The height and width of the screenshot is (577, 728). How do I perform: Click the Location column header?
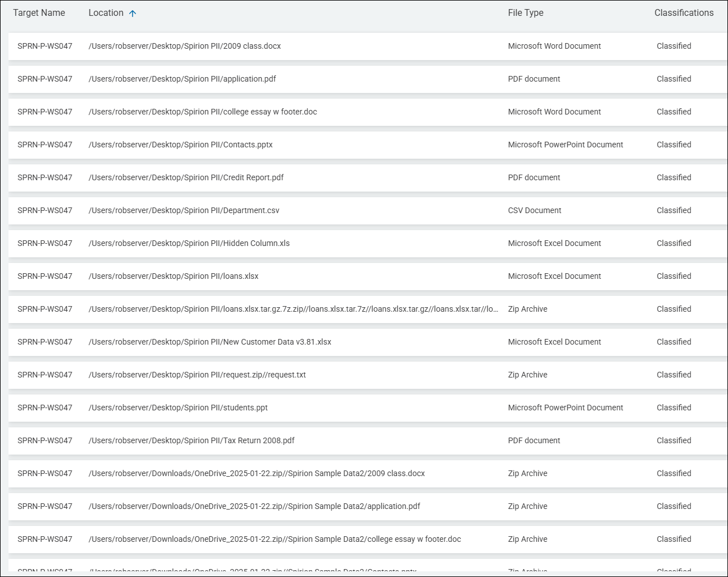tap(106, 13)
